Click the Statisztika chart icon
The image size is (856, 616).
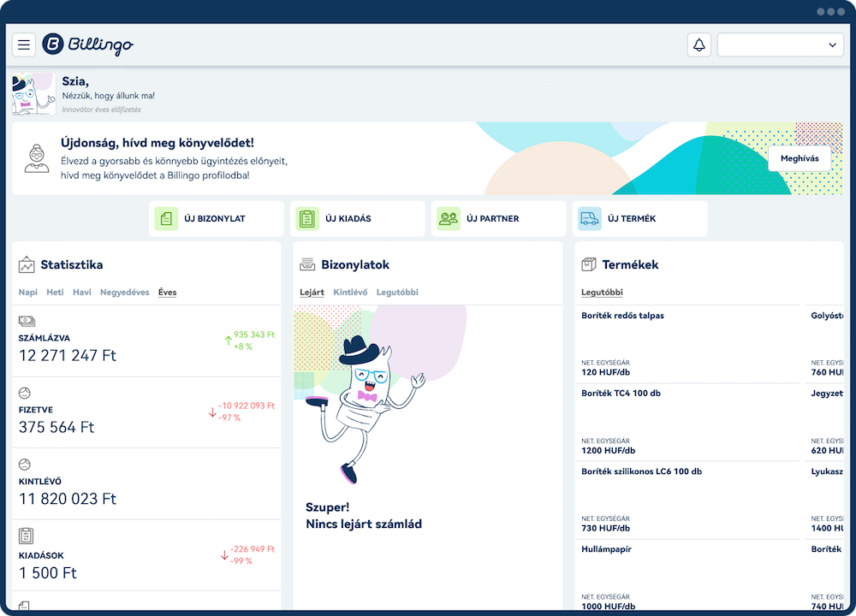27,265
